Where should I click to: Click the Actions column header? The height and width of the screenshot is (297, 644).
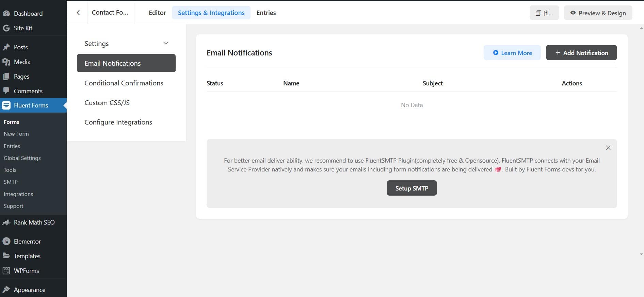572,83
